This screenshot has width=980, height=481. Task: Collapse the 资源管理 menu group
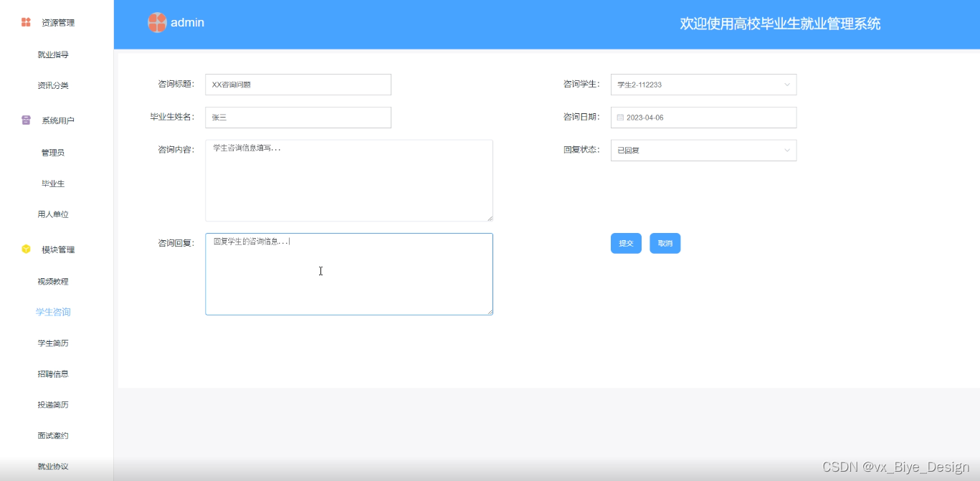[x=57, y=23]
